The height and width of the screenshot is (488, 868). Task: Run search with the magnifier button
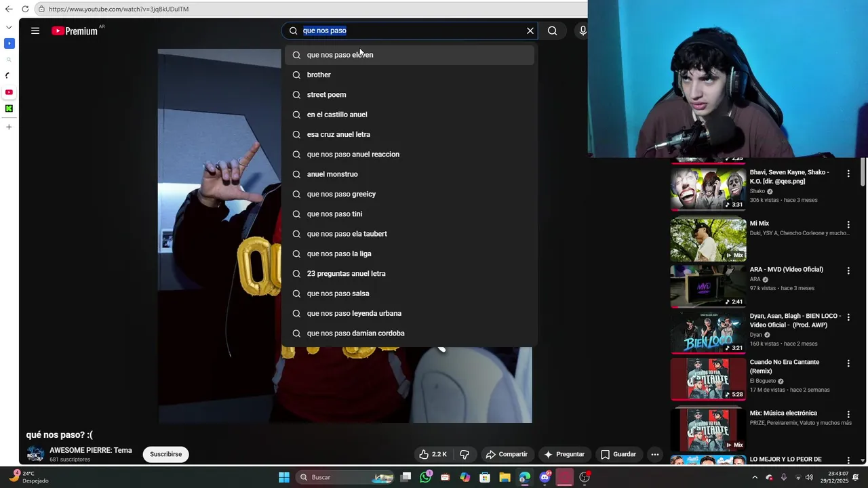(553, 30)
